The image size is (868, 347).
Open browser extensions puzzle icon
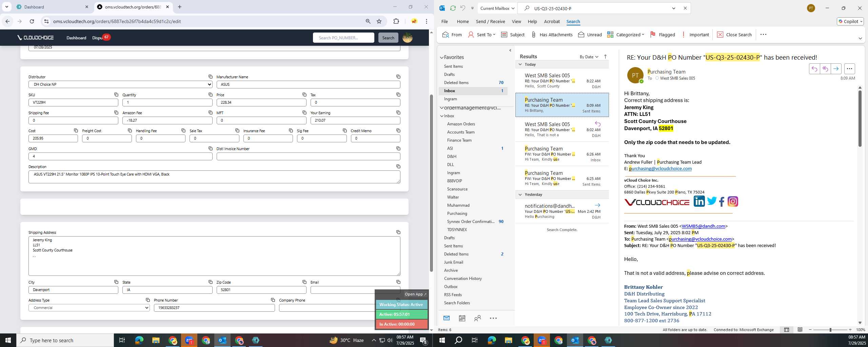[x=396, y=21]
